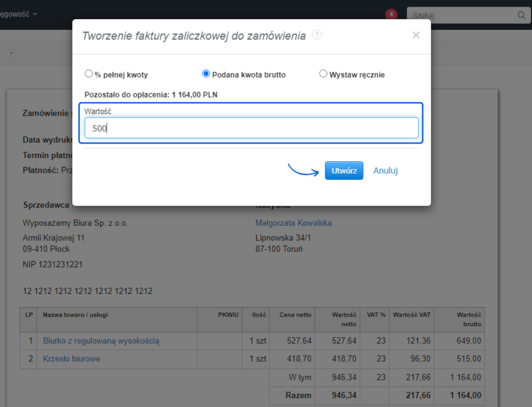Image resolution: width=532 pixels, height=407 pixels.
Task: Focus the Szukaj search box
Action: click(x=461, y=15)
